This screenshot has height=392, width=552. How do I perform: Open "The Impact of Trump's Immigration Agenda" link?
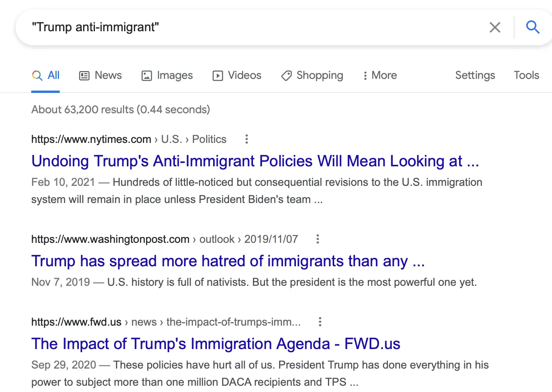216,344
